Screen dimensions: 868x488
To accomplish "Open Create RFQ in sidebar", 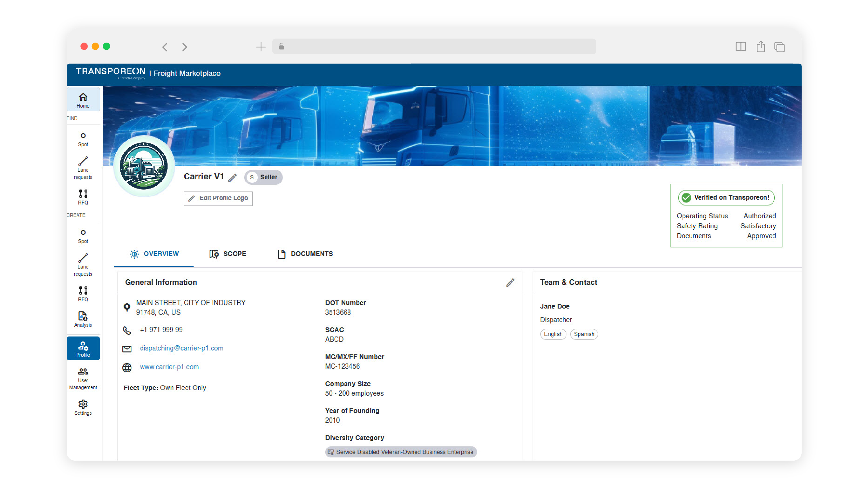I will tap(83, 293).
